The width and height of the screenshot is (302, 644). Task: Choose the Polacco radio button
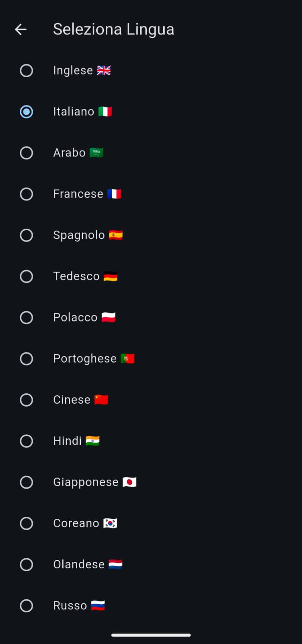tap(27, 318)
